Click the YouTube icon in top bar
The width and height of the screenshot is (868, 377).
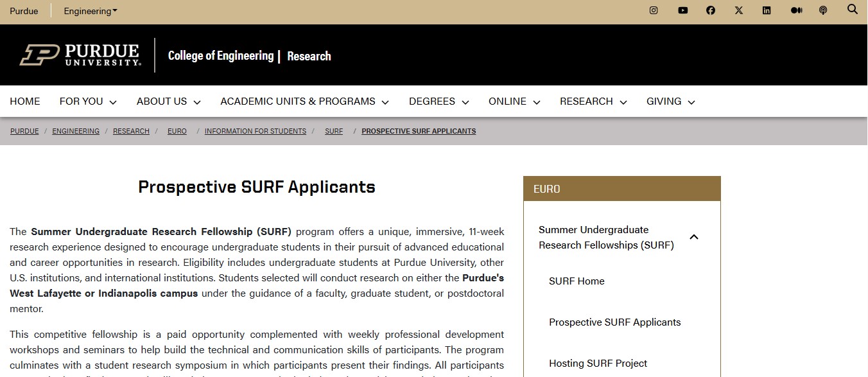[x=682, y=10]
